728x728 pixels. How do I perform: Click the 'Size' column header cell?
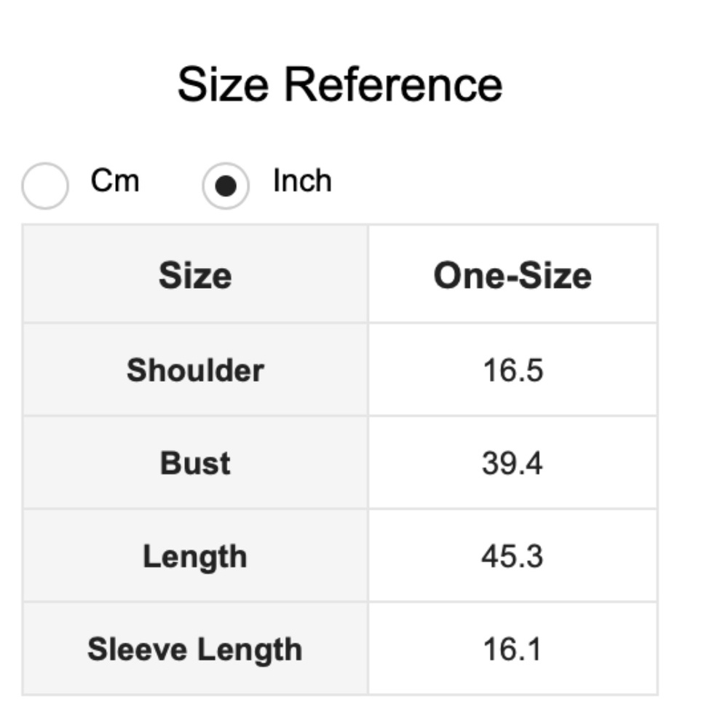(x=195, y=275)
